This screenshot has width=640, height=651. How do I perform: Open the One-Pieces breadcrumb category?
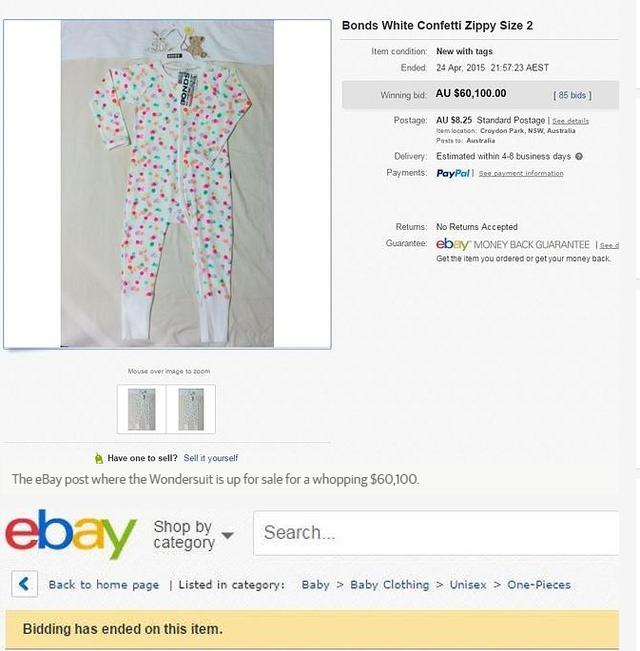pyautogui.click(x=539, y=585)
